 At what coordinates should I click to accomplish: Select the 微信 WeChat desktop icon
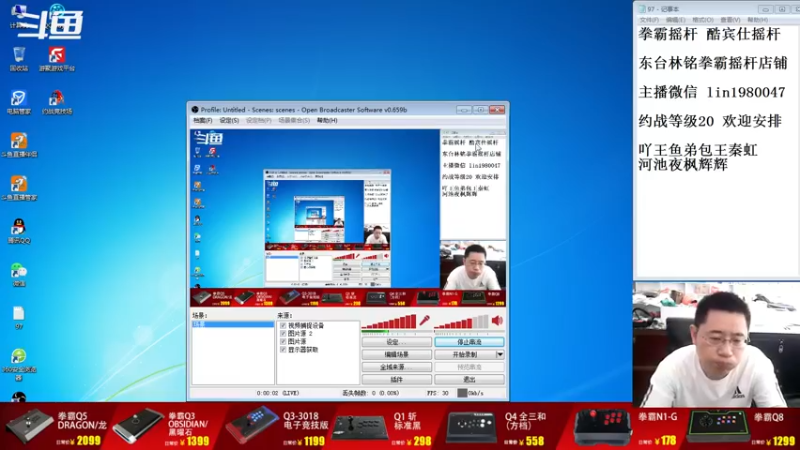(19, 274)
